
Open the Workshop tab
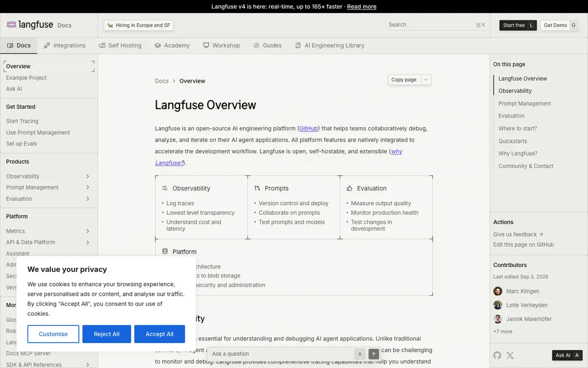pyautogui.click(x=221, y=46)
